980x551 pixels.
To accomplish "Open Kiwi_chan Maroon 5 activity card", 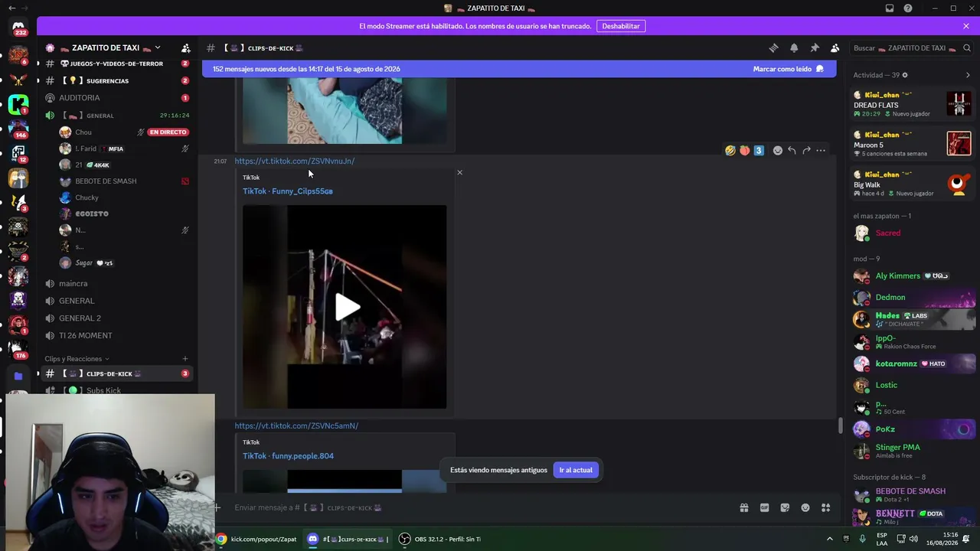I will (x=913, y=144).
